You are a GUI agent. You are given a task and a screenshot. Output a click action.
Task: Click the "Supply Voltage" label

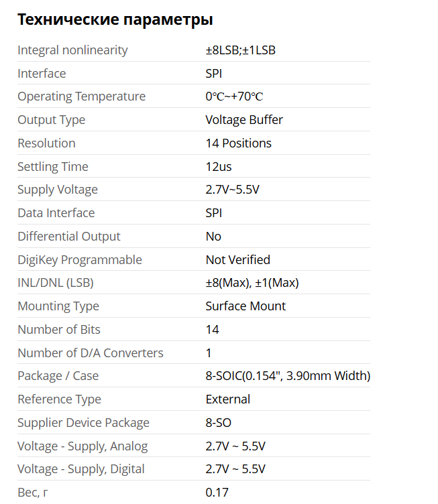click(x=58, y=190)
